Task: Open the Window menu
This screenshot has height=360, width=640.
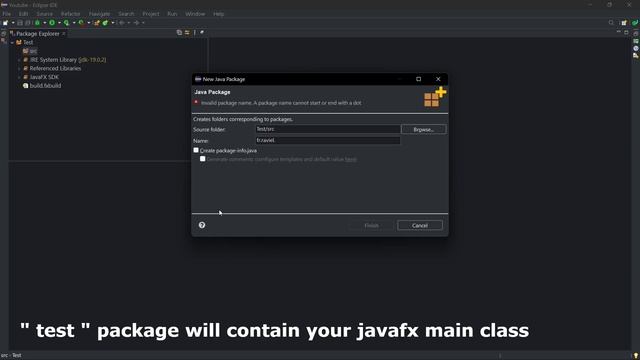Action: coord(195,13)
